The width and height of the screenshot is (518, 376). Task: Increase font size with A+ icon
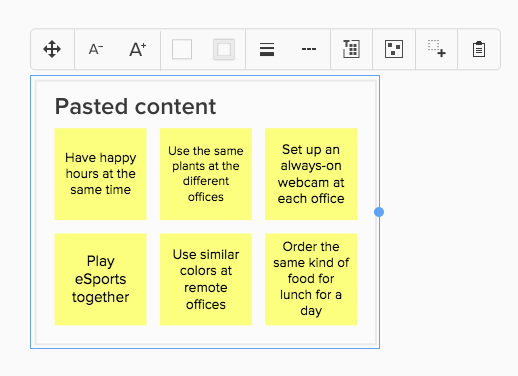click(138, 49)
